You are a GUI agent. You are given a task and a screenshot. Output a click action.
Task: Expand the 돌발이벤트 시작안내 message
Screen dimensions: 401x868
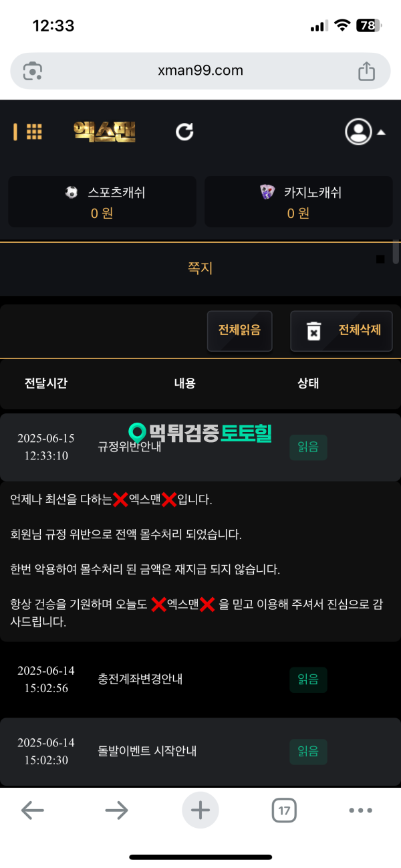200,752
